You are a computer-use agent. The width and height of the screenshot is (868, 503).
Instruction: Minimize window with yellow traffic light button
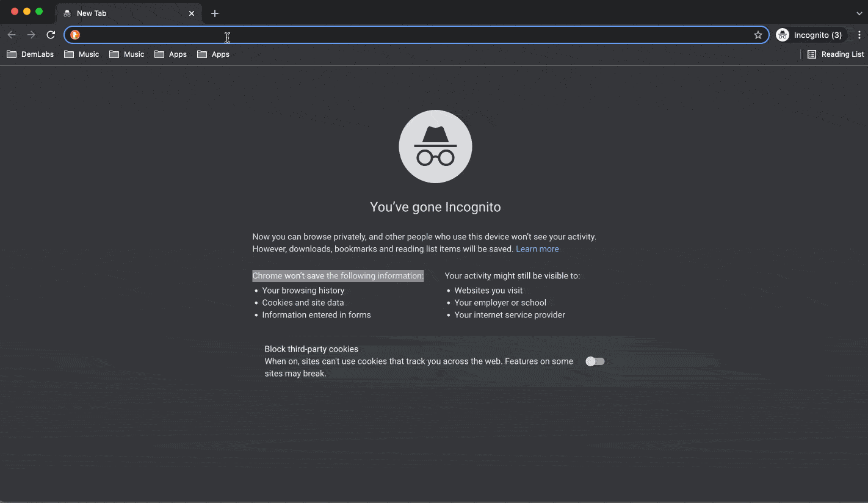tap(27, 12)
